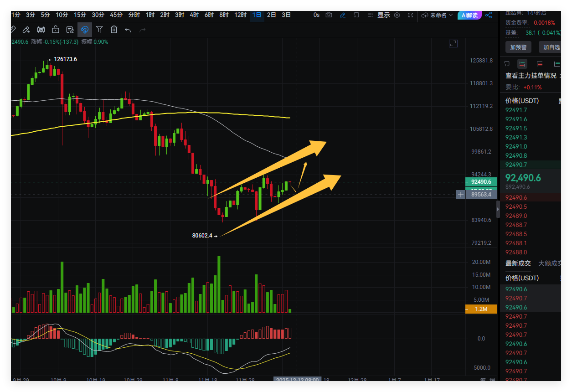Select the 大额成交 tab
Screen dimensions: 572x392
(x=550, y=263)
